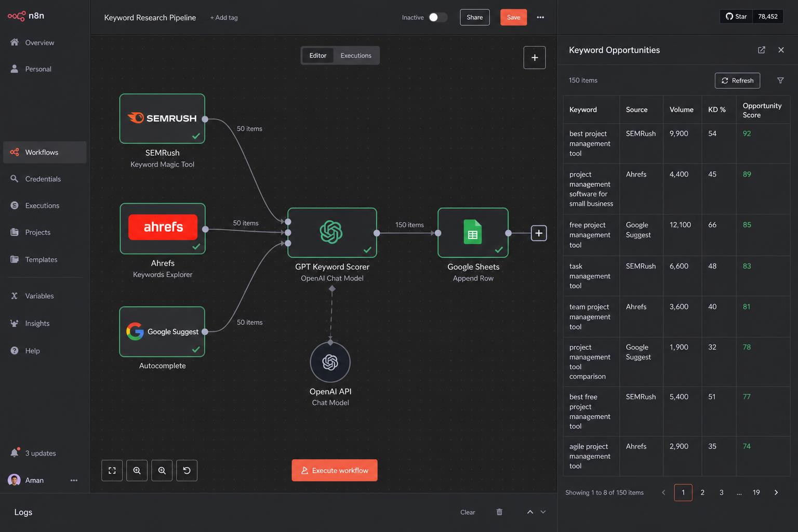Go to the next page of results
Viewport: 798px width, 532px height.
pos(776,493)
